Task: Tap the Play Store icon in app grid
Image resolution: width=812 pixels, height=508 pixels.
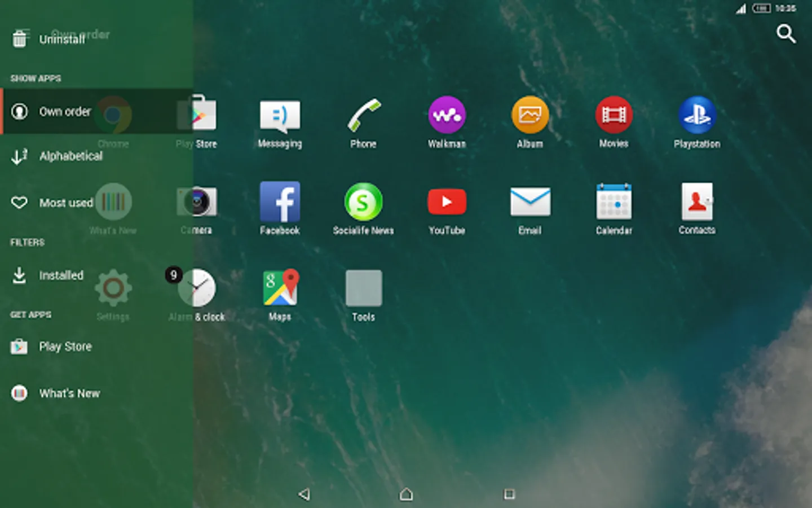Action: 196,115
